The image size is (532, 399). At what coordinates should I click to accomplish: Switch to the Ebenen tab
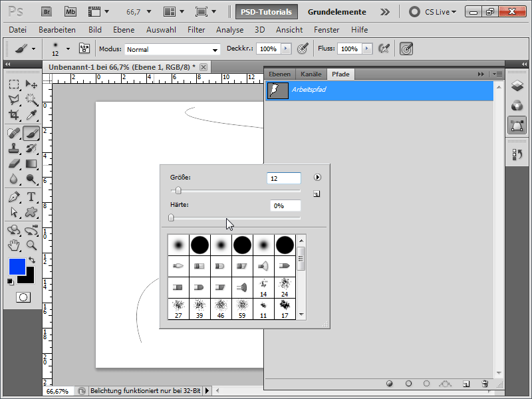coord(279,74)
